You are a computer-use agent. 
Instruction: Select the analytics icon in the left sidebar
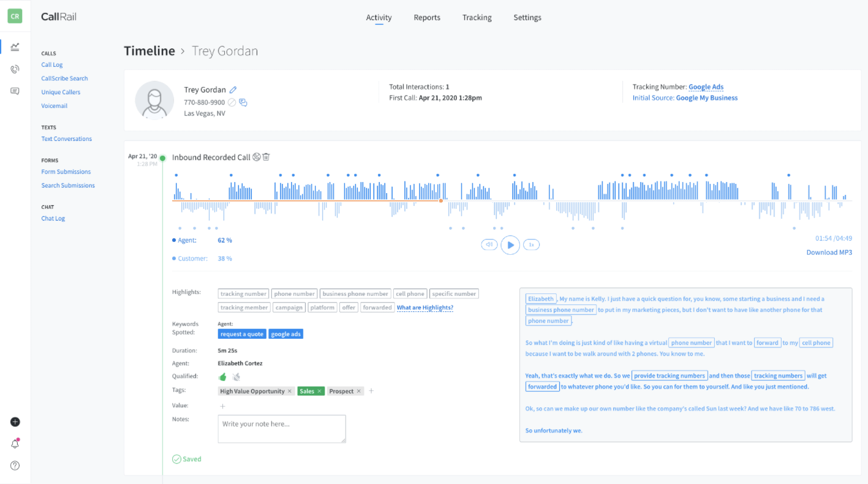pos(15,47)
